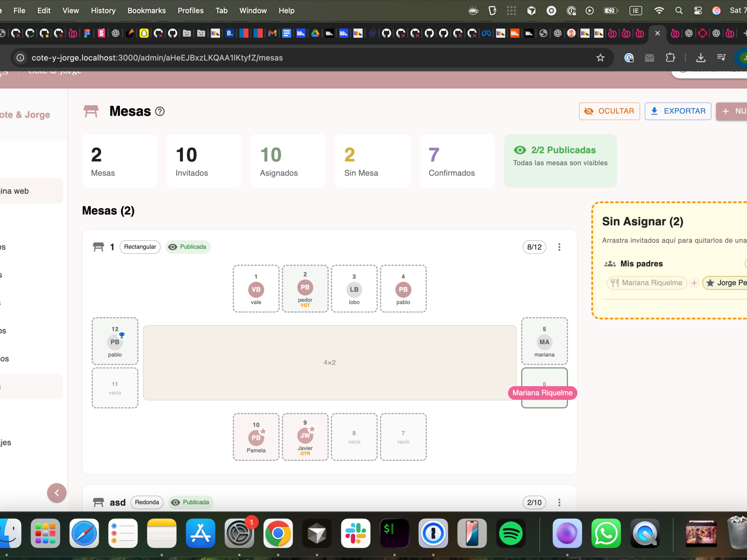The image size is (747, 560).
Task: Open Spotify from the dock
Action: (x=510, y=533)
